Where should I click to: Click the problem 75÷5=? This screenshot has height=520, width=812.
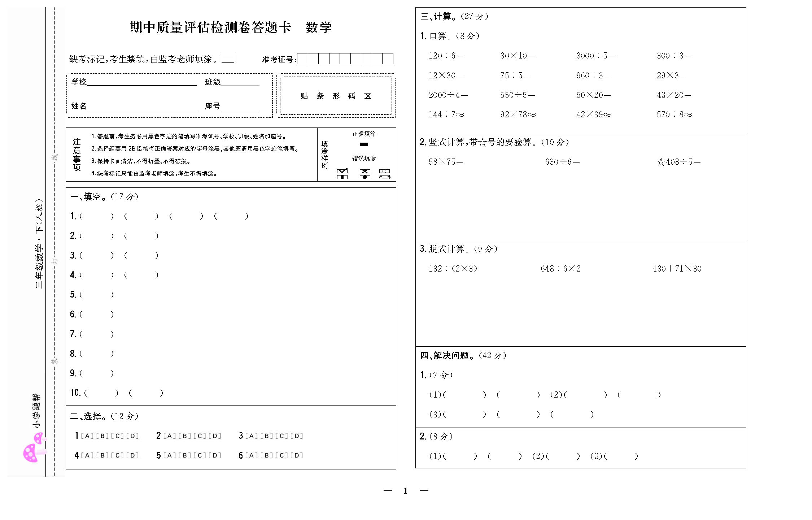pyautogui.click(x=515, y=75)
